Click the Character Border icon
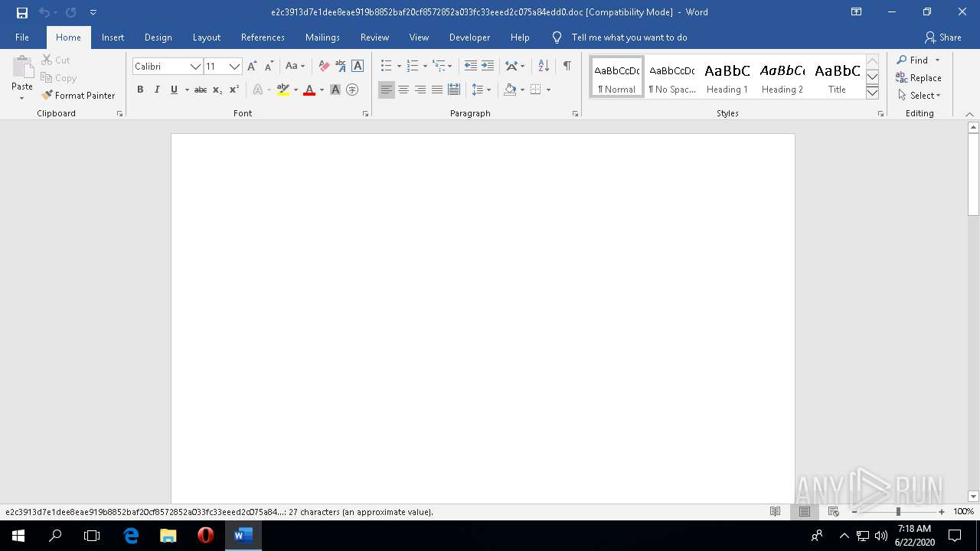The image size is (980, 551). tap(358, 67)
